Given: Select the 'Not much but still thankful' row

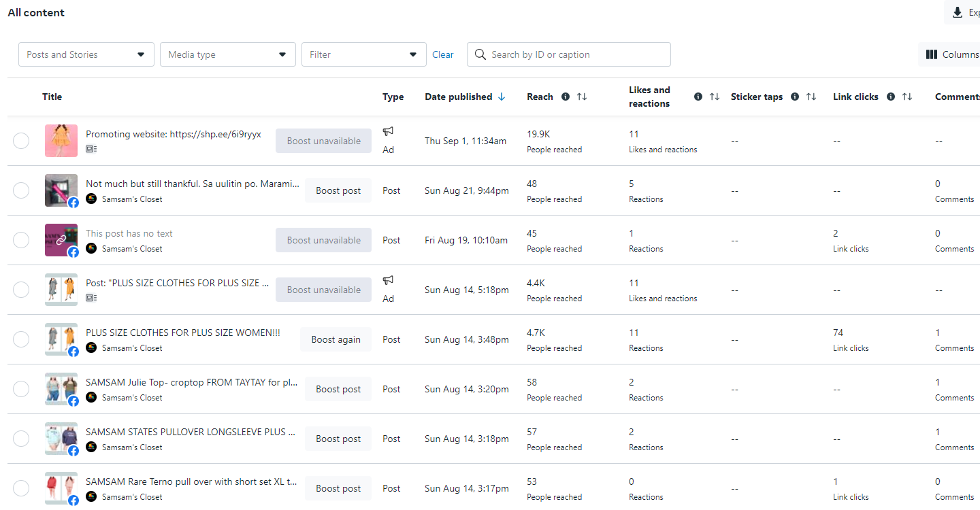Looking at the screenshot, I should (21, 190).
